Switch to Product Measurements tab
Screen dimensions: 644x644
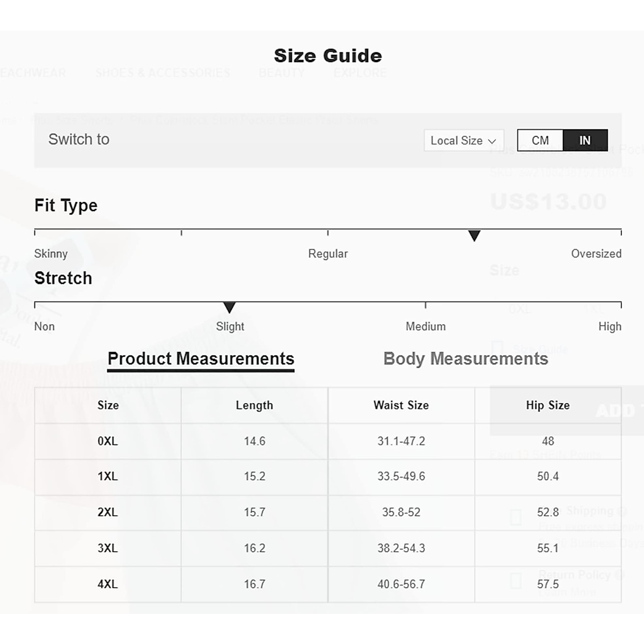point(201,358)
